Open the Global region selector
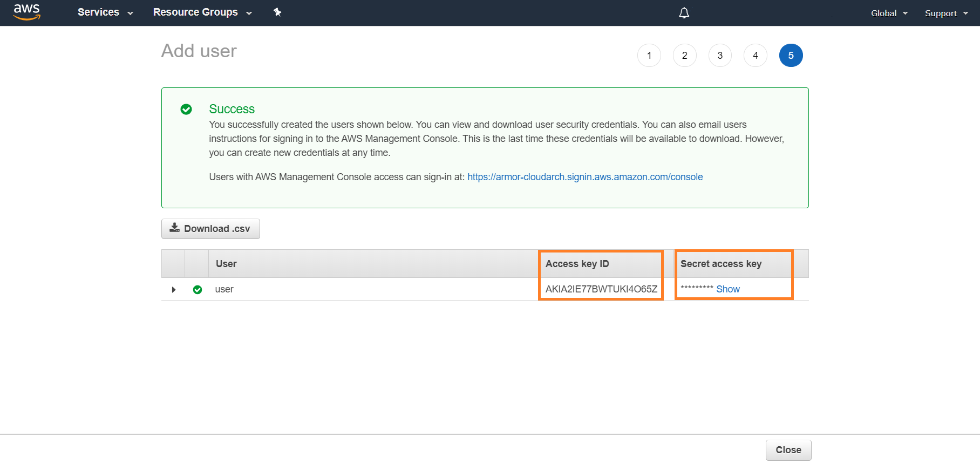Viewport: 980px width, 464px height. pyautogui.click(x=889, y=13)
